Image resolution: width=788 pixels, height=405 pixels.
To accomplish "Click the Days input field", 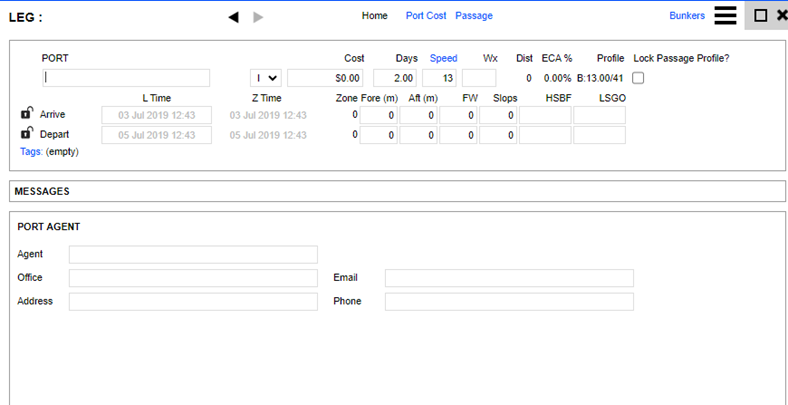I will [x=394, y=78].
